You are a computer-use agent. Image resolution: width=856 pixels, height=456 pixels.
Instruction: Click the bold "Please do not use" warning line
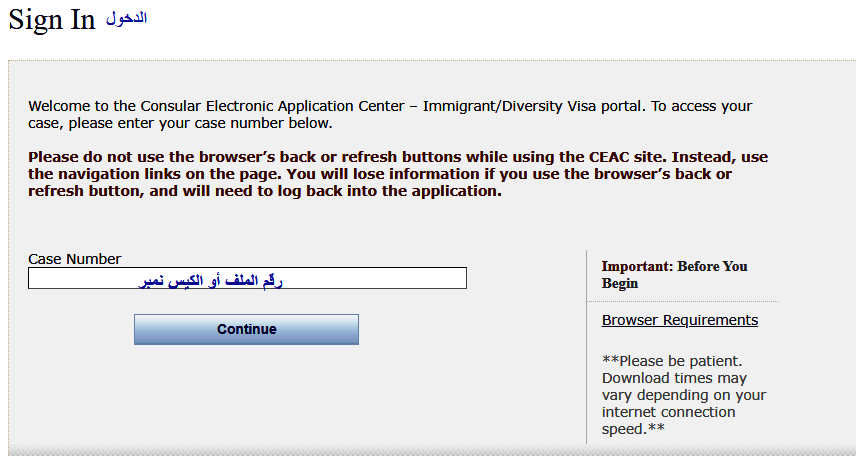coord(398,157)
